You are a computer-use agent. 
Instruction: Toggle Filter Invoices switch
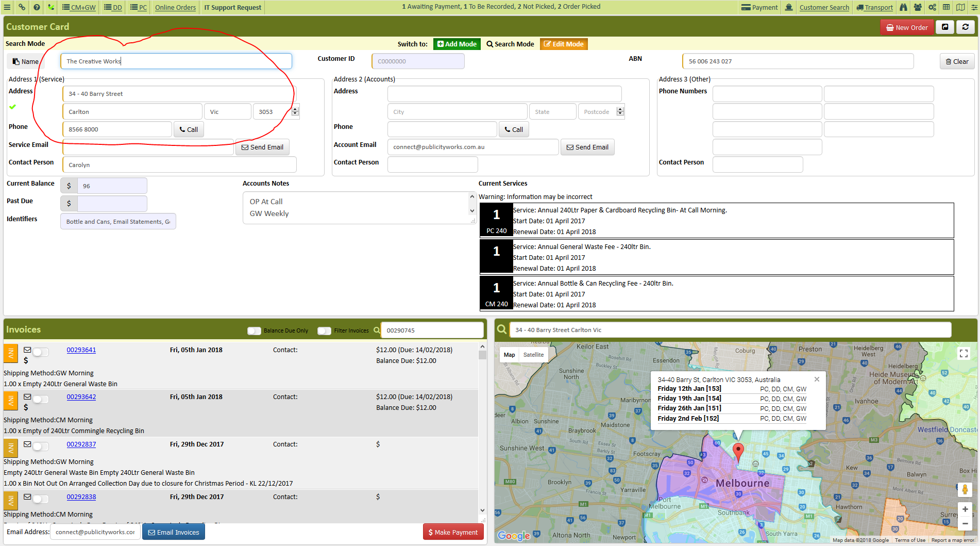[325, 330]
